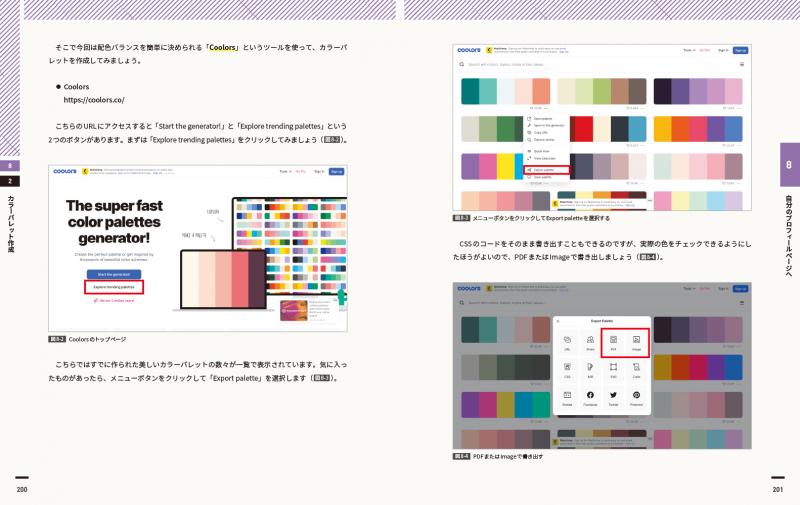Image resolution: width=800 pixels, height=505 pixels.
Task: Click the search field in the palette list screenshot
Action: [x=602, y=64]
